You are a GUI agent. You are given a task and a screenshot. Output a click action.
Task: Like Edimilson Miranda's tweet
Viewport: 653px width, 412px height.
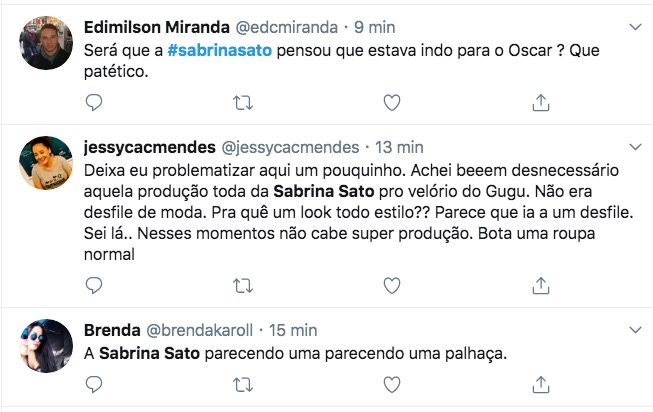(x=392, y=102)
